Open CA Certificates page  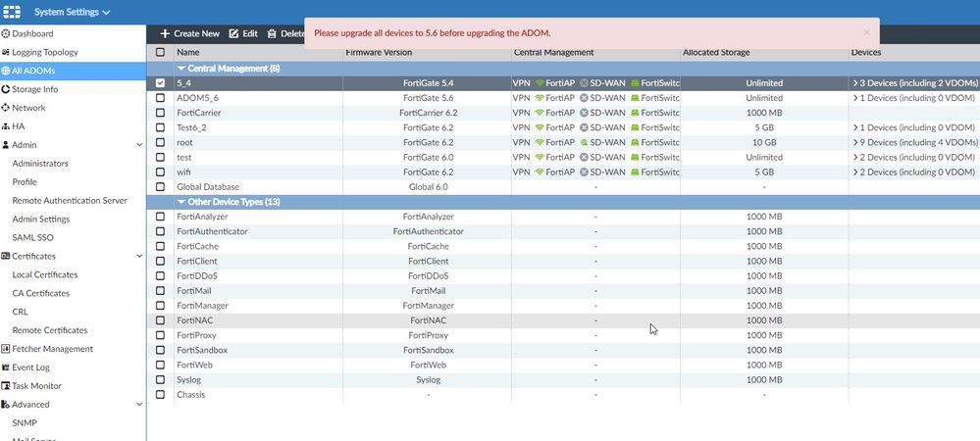pos(40,293)
